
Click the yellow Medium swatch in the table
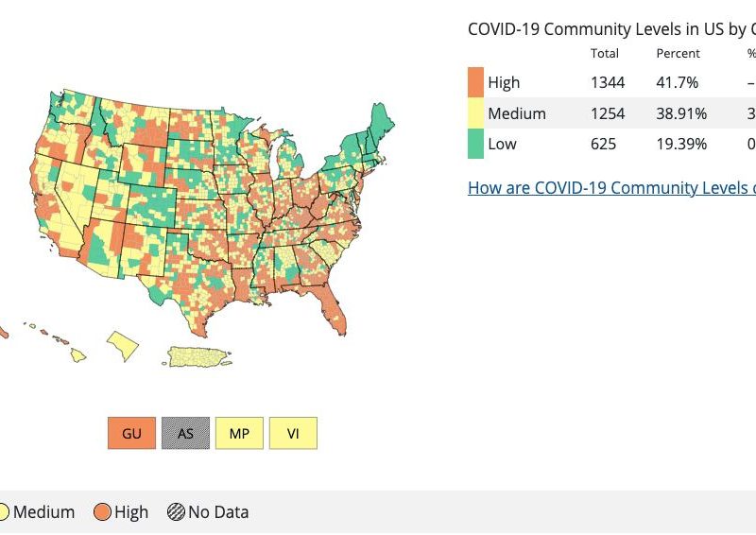pyautogui.click(x=475, y=113)
